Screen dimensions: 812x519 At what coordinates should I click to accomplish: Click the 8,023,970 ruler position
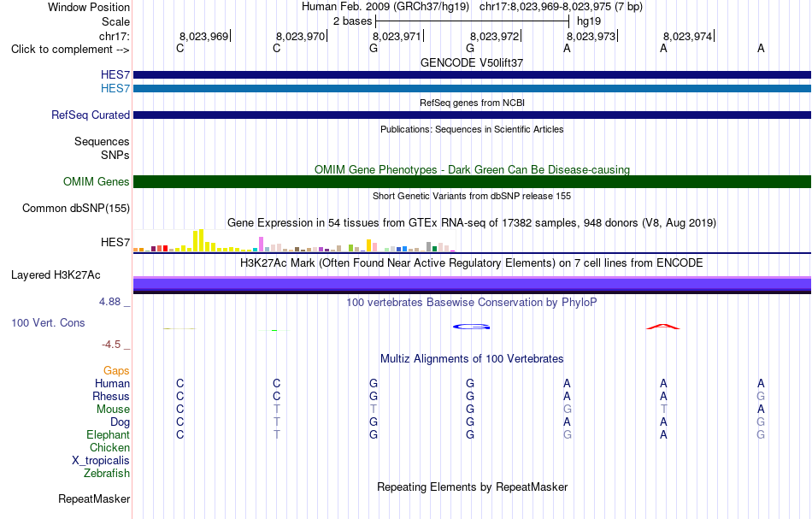click(300, 36)
